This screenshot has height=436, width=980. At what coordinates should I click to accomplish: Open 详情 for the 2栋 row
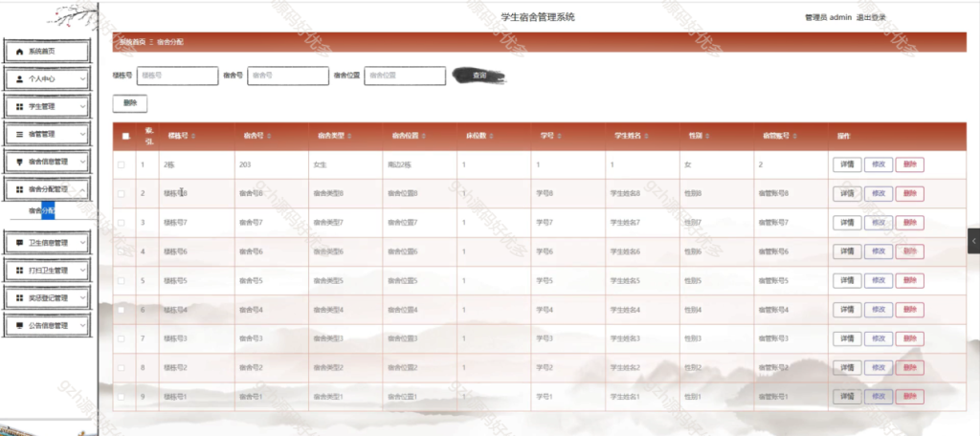click(847, 164)
